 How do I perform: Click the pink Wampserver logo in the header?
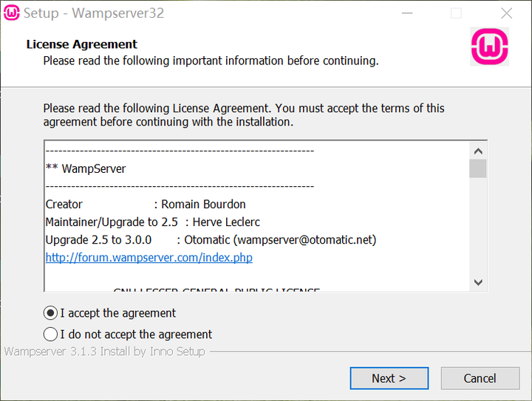click(x=489, y=47)
